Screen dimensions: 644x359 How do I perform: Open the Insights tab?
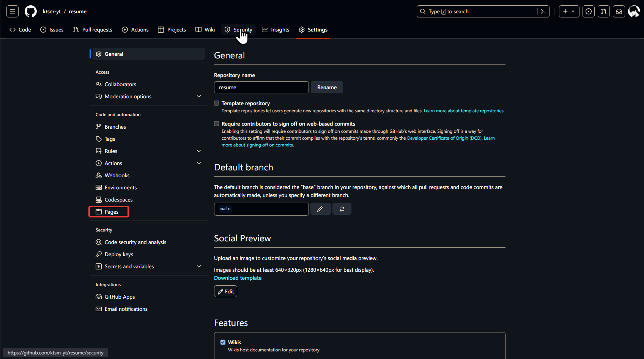(x=276, y=30)
